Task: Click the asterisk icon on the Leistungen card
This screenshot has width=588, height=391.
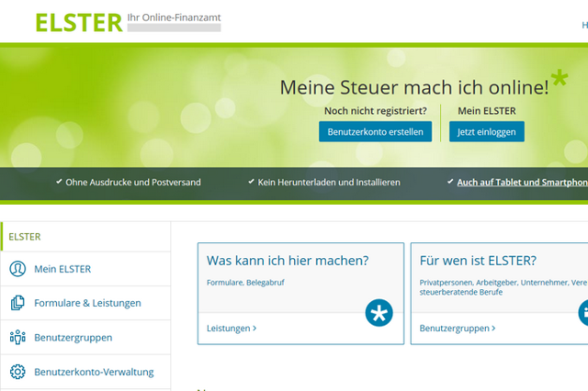Action: [379, 313]
